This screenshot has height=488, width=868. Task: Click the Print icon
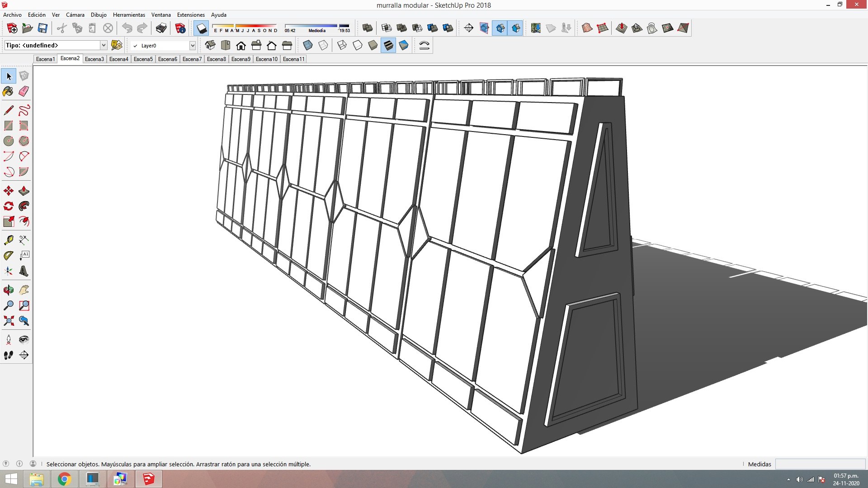(161, 28)
